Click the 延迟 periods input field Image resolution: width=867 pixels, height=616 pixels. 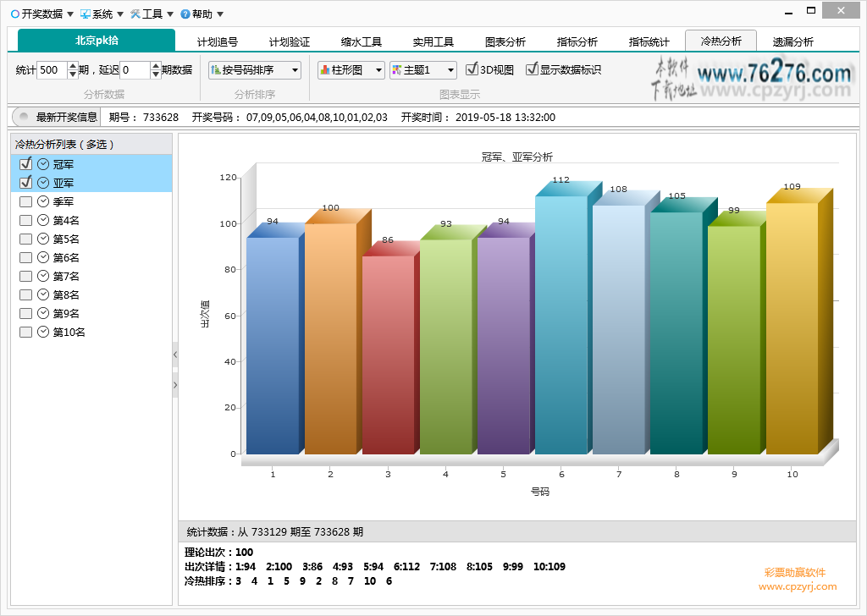[x=135, y=70]
